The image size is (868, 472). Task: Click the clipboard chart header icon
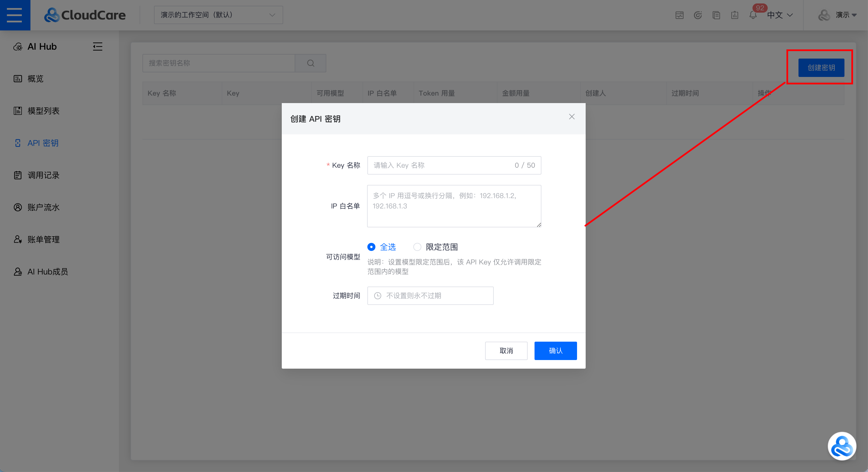[x=734, y=15]
